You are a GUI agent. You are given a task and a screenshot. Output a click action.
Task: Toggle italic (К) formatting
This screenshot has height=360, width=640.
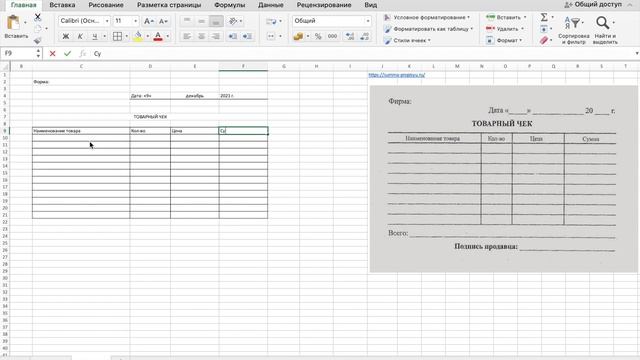tap(80, 36)
